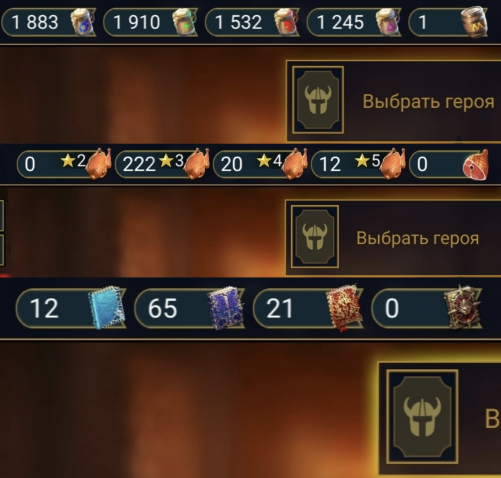This screenshot has width=501, height=478.
Task: Click the green spirit brew mug icon
Action: pyautogui.click(x=184, y=22)
